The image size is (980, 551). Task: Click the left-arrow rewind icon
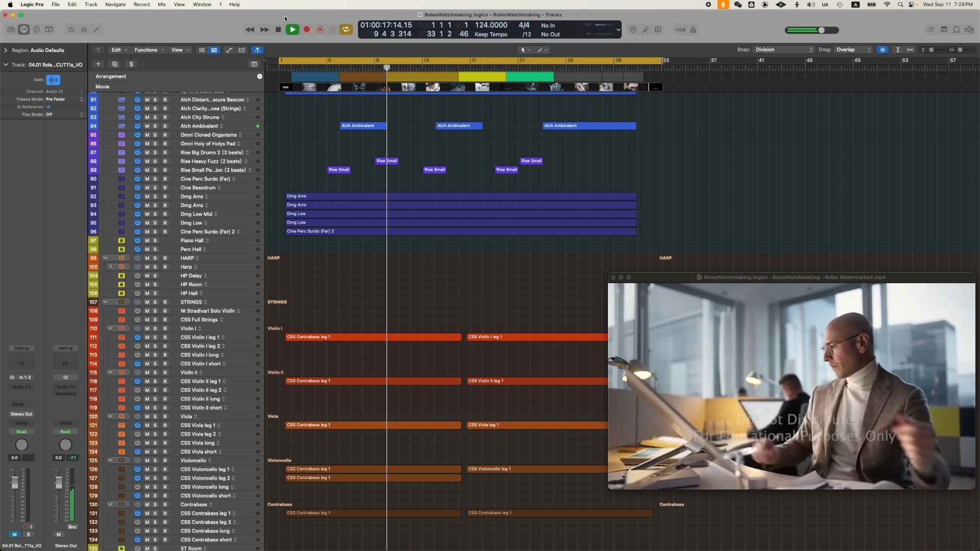pyautogui.click(x=249, y=29)
